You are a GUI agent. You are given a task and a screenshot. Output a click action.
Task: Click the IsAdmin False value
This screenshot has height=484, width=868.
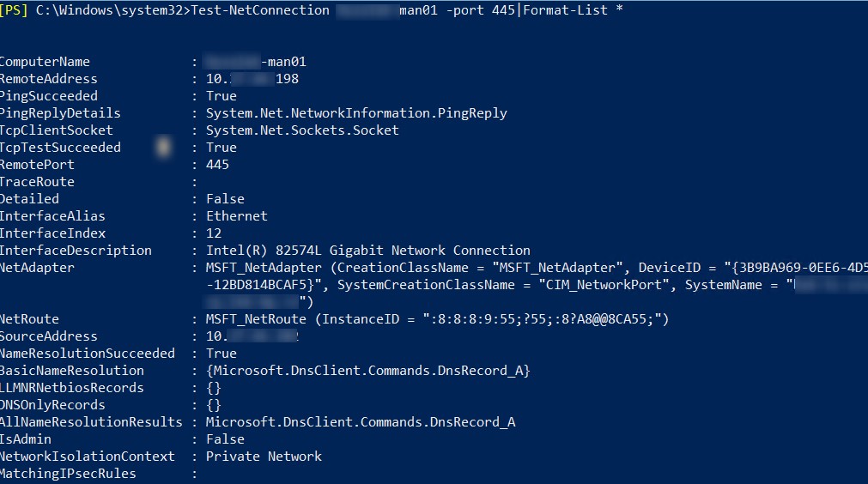point(225,439)
